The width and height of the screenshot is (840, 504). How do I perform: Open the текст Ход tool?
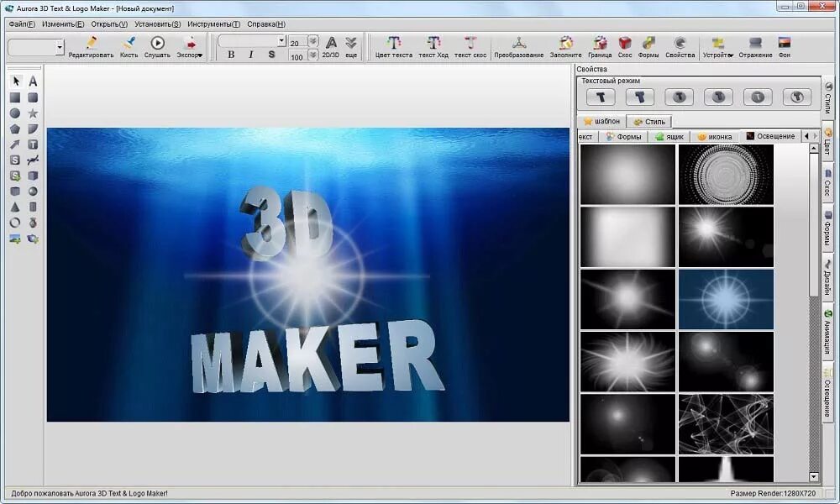point(433,46)
